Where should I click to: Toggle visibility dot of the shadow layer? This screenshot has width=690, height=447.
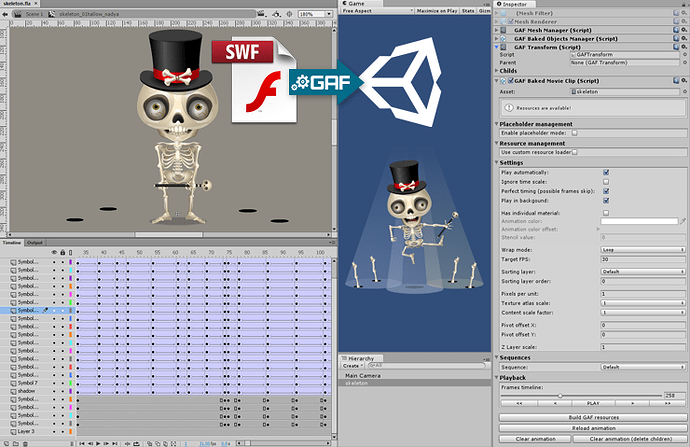pyautogui.click(x=54, y=391)
